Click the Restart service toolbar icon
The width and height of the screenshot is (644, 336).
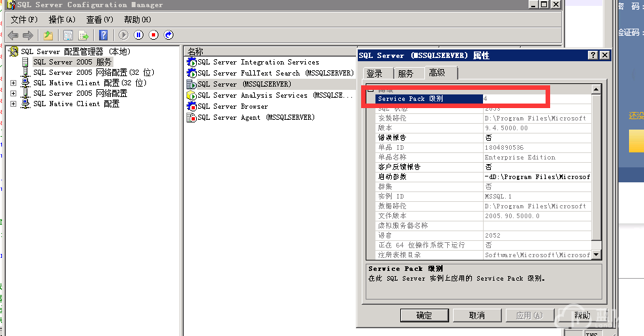tap(169, 35)
